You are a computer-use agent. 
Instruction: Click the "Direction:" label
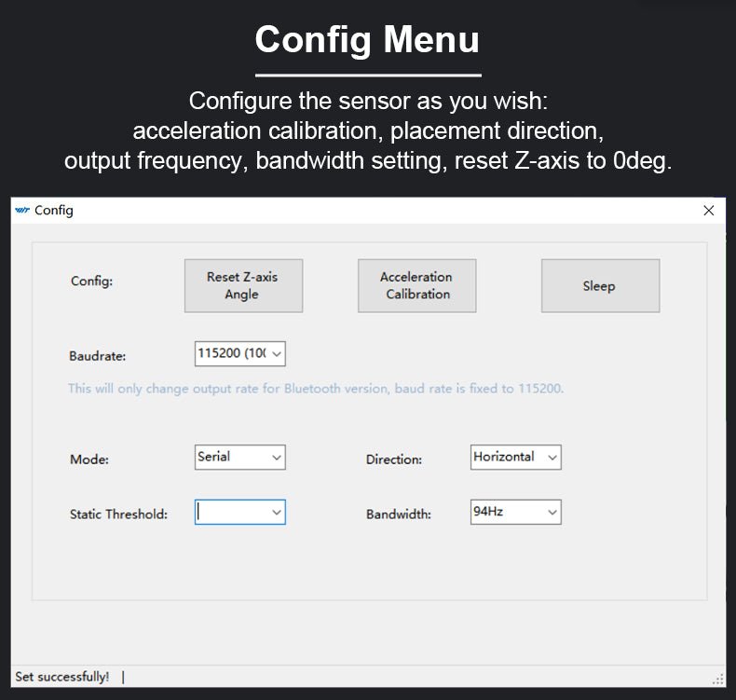coord(393,460)
